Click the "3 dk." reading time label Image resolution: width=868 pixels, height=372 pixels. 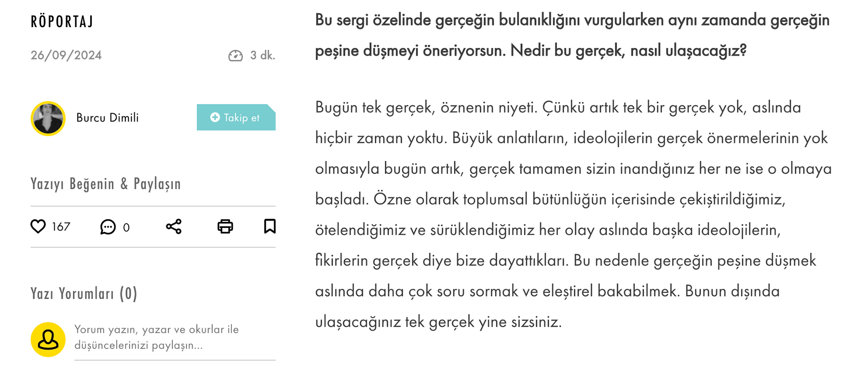[263, 56]
